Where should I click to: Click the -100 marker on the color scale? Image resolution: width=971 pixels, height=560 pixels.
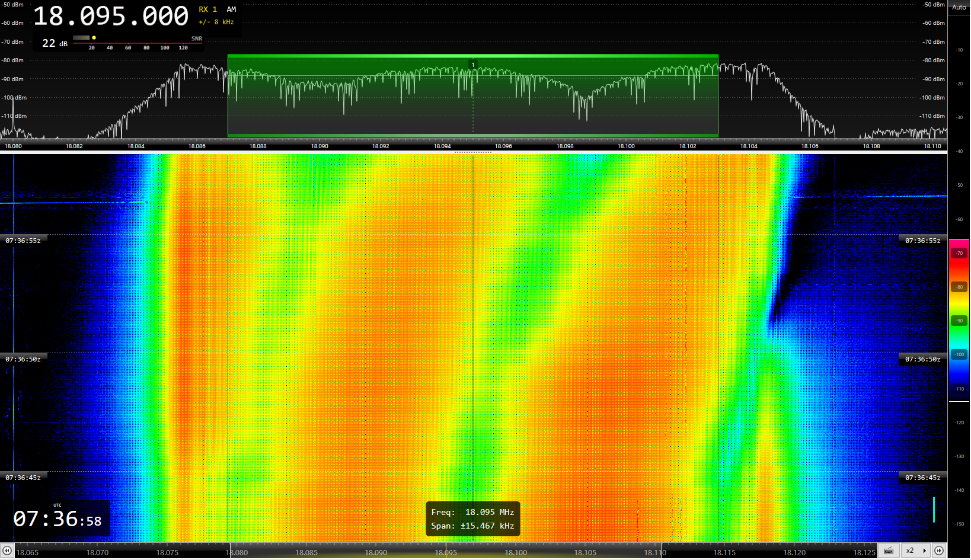tap(959, 354)
